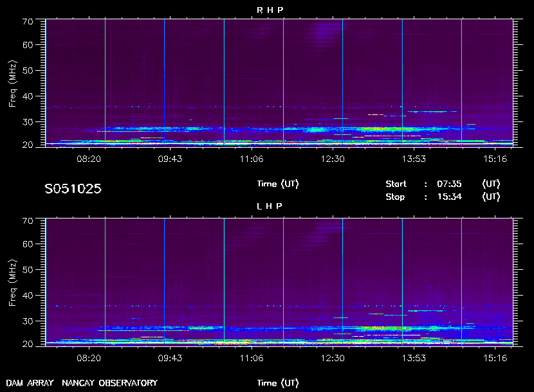Viewport: 534px width, 392px height.
Task: Click the '60' frequency tick of RHP panel
Action: tap(28, 45)
